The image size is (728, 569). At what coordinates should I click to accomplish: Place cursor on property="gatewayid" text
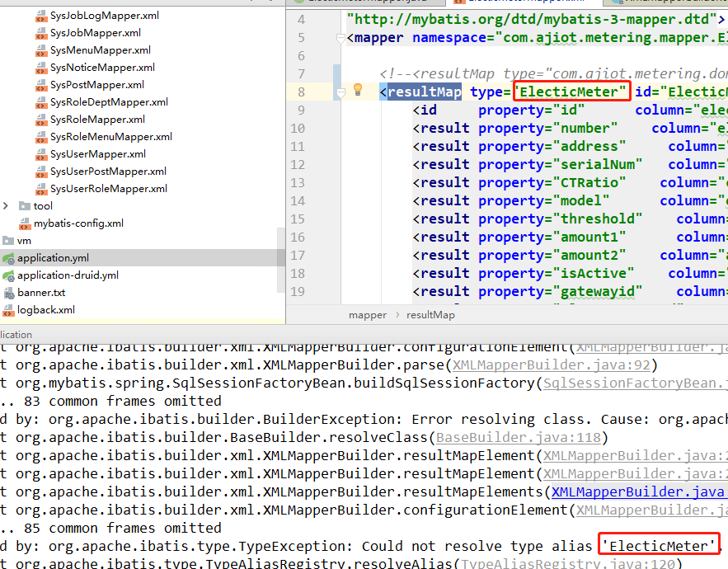(561, 291)
